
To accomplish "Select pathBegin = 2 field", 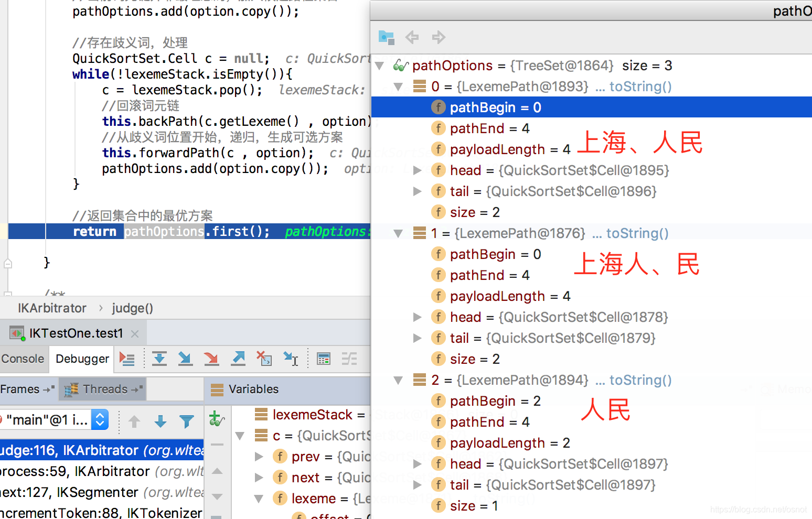I will click(x=591, y=401).
